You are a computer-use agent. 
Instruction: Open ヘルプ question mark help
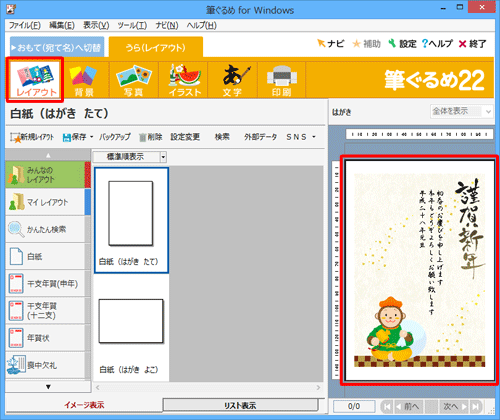(424, 43)
